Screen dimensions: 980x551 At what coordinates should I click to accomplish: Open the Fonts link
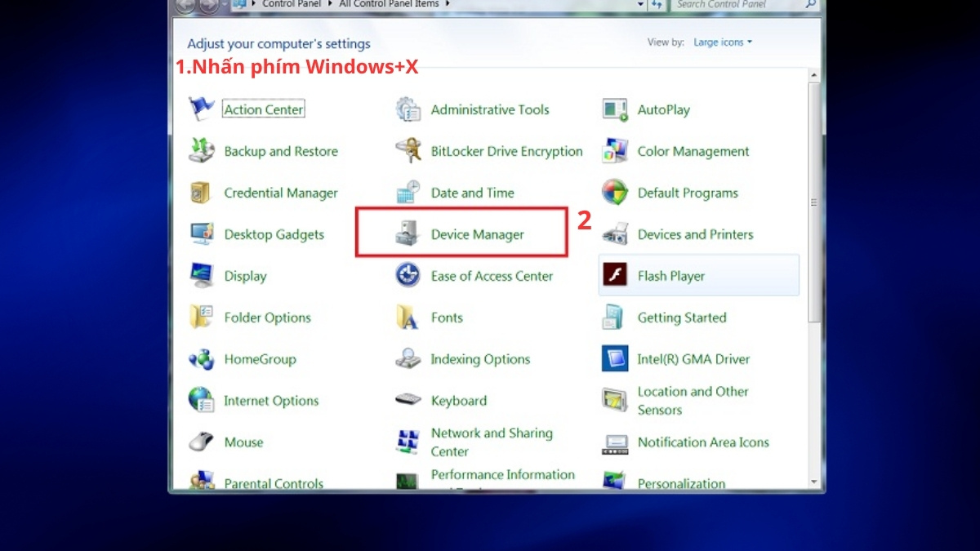pos(447,318)
